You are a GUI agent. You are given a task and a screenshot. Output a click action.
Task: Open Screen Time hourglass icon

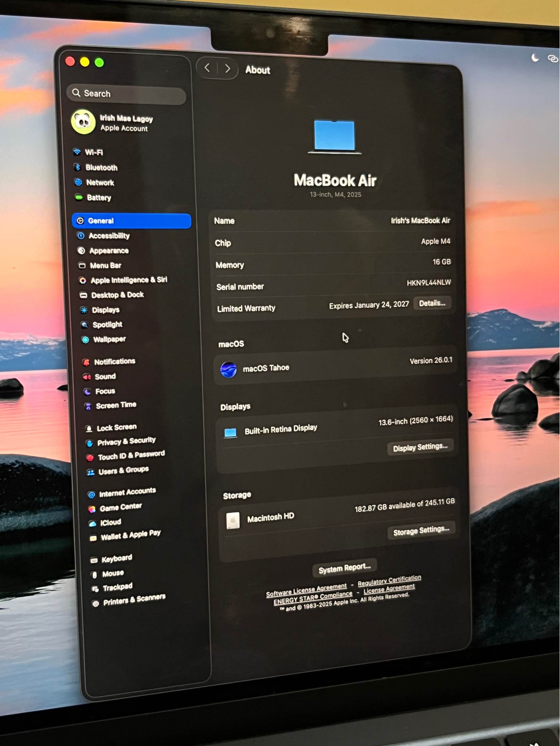point(88,407)
